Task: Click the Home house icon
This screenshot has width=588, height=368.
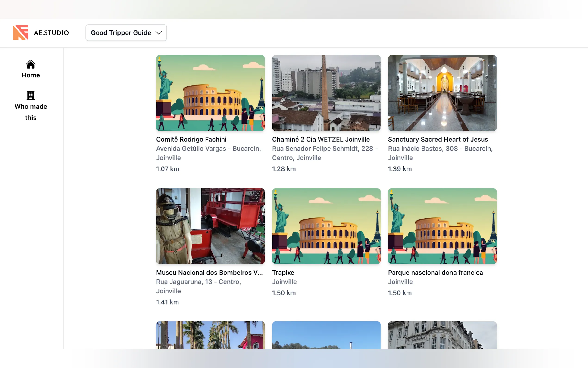Action: coord(31,64)
